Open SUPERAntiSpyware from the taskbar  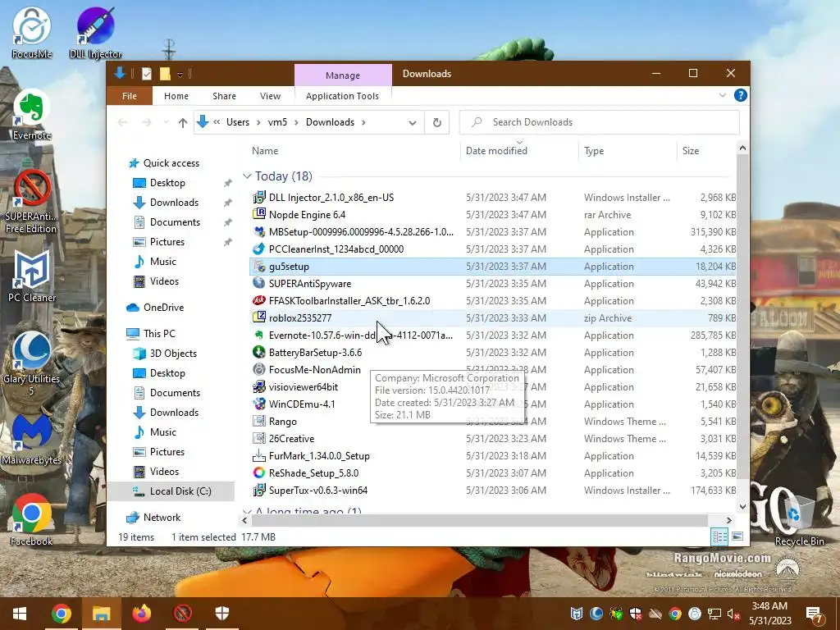[182, 614]
